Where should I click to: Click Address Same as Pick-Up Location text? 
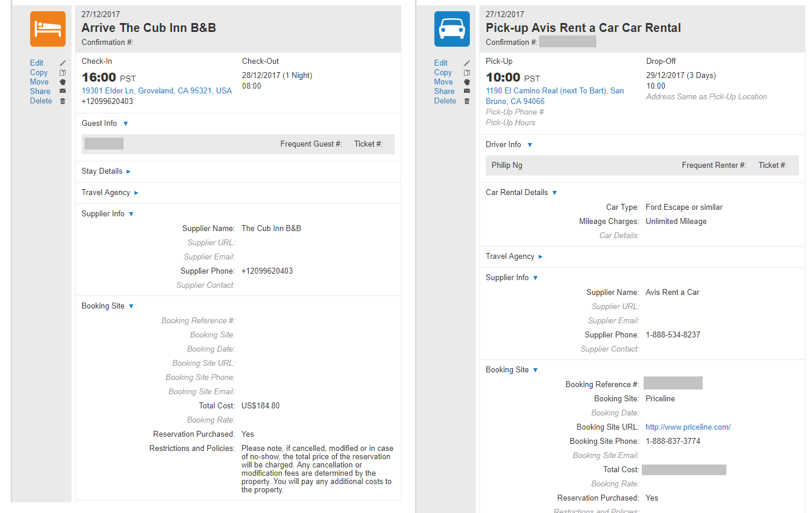click(707, 97)
